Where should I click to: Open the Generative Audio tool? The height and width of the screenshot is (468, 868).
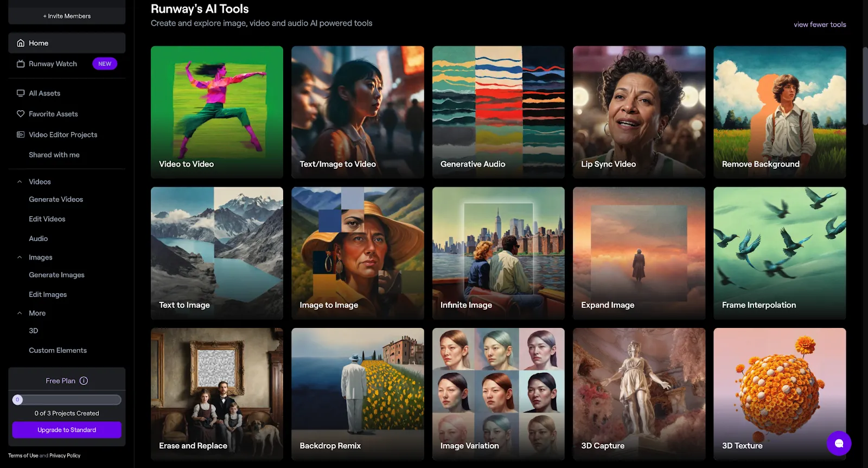(x=499, y=112)
